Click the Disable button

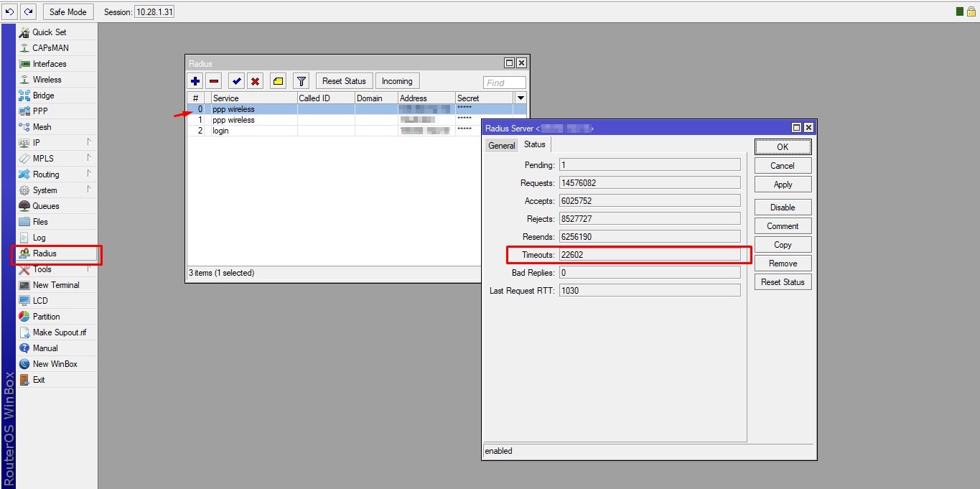point(783,207)
